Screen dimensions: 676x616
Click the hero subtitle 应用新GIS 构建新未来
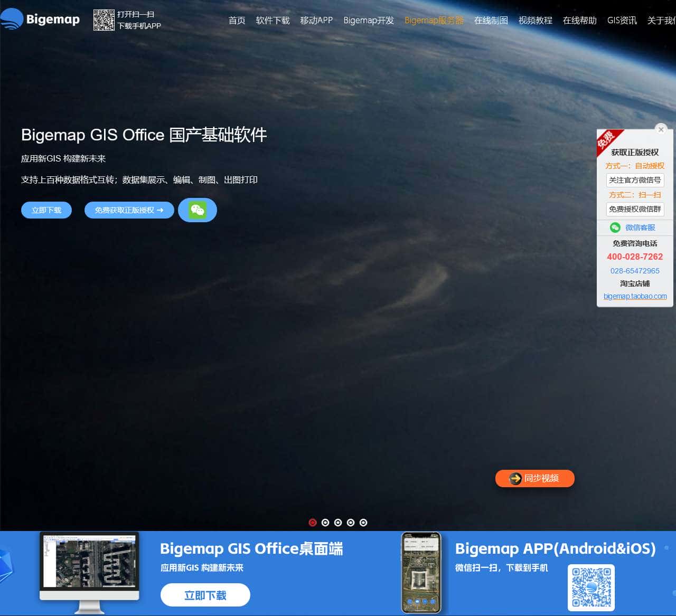click(63, 158)
